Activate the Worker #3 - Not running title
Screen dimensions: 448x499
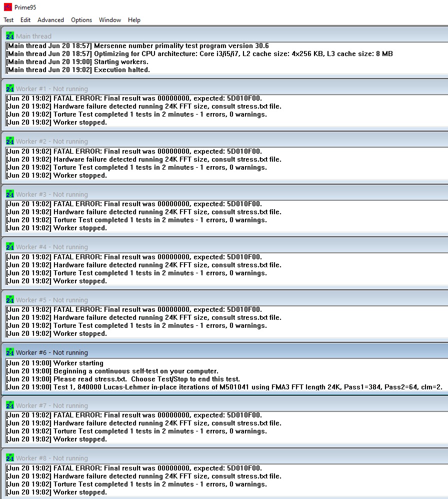click(52, 194)
